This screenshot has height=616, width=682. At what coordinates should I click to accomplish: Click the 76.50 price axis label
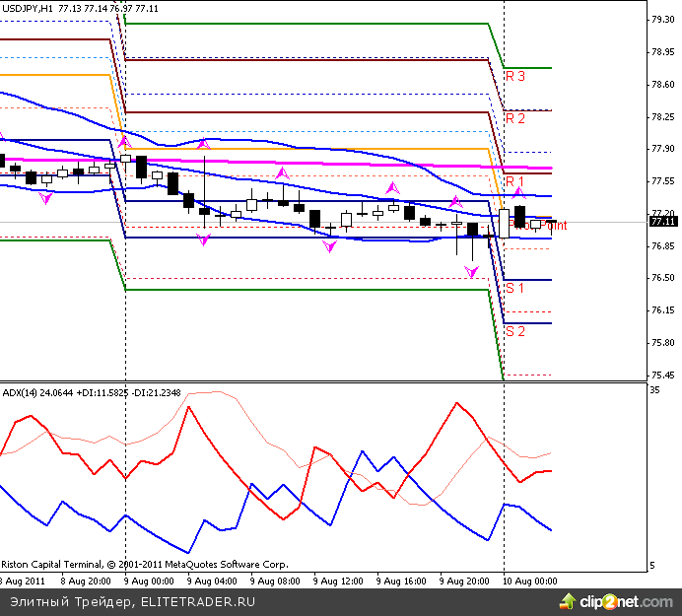[x=661, y=278]
